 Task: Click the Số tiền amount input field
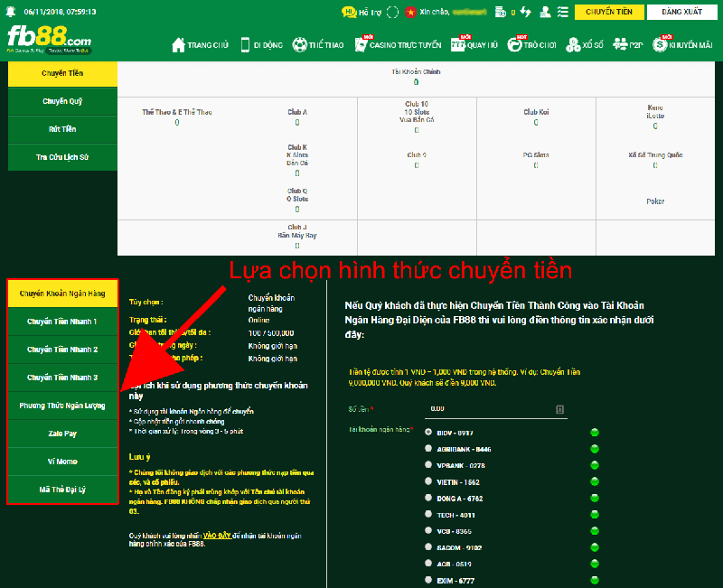495,409
